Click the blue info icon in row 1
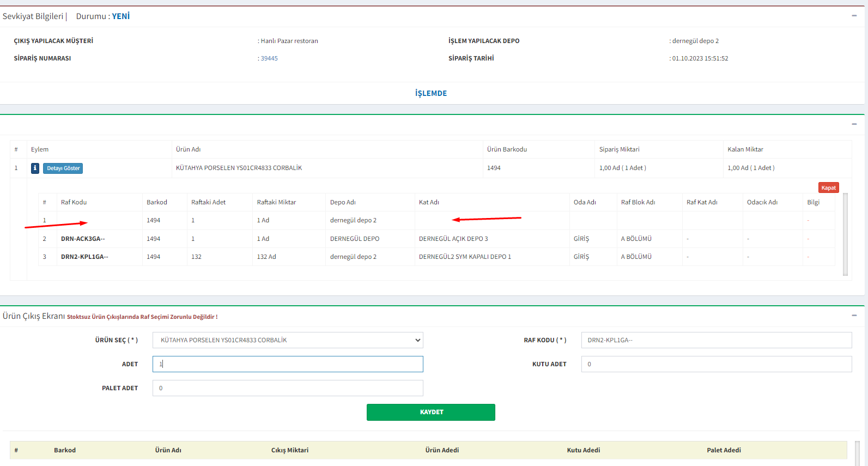Screen dimensions: 868x466 35,168
